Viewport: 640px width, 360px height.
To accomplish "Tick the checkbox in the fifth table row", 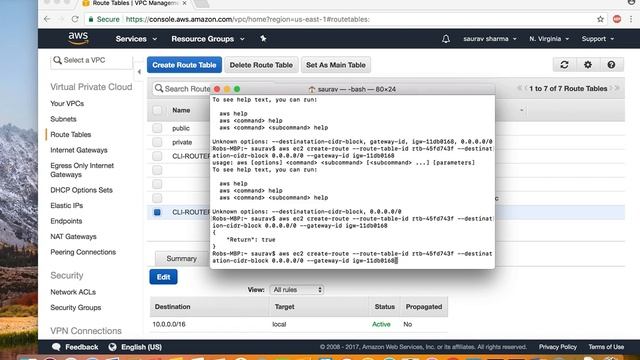I will 157,184.
